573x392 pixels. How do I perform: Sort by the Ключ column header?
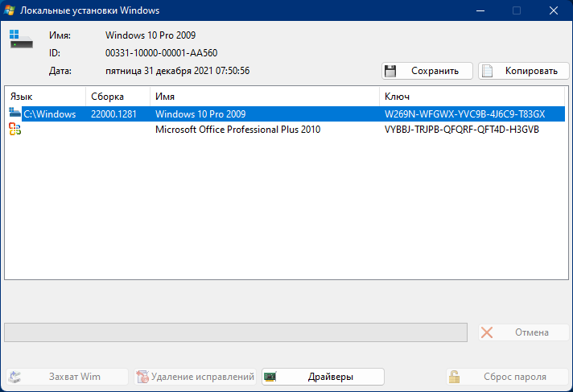472,97
